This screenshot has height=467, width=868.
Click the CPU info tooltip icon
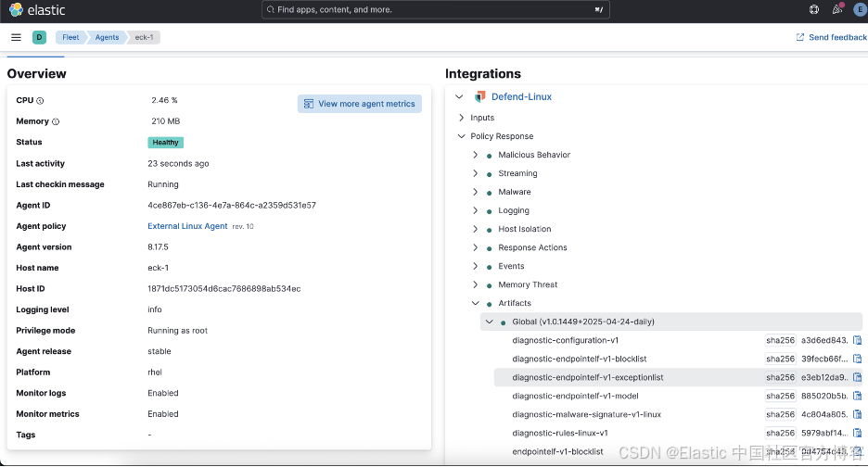[40, 101]
